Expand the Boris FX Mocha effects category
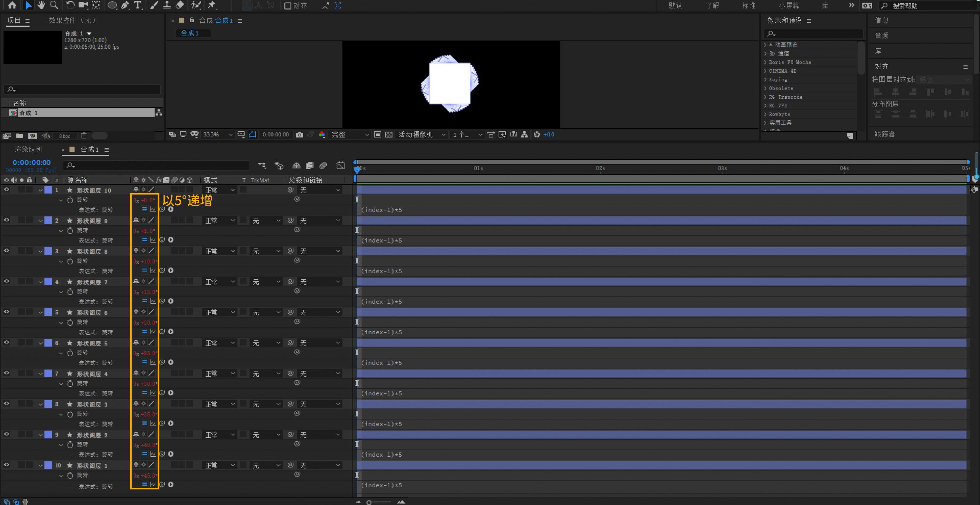Screen dimensions: 980x505 [x=765, y=62]
